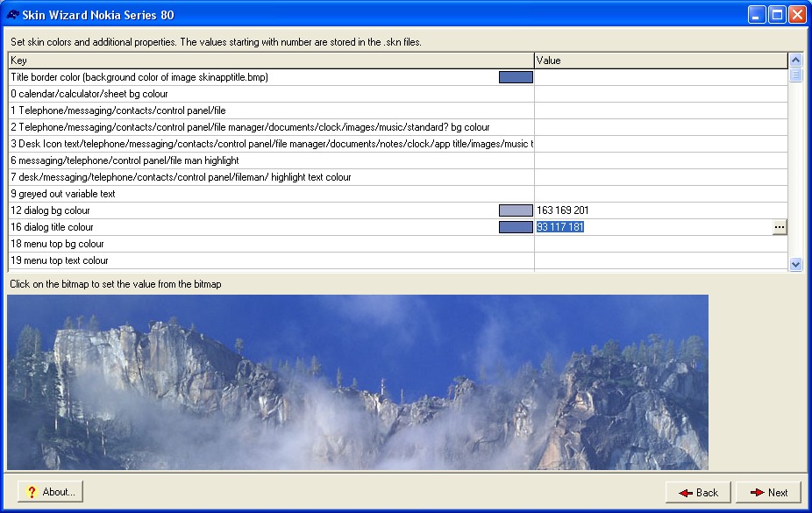Click the scrollbar down arrow
The image size is (812, 513).
click(795, 265)
